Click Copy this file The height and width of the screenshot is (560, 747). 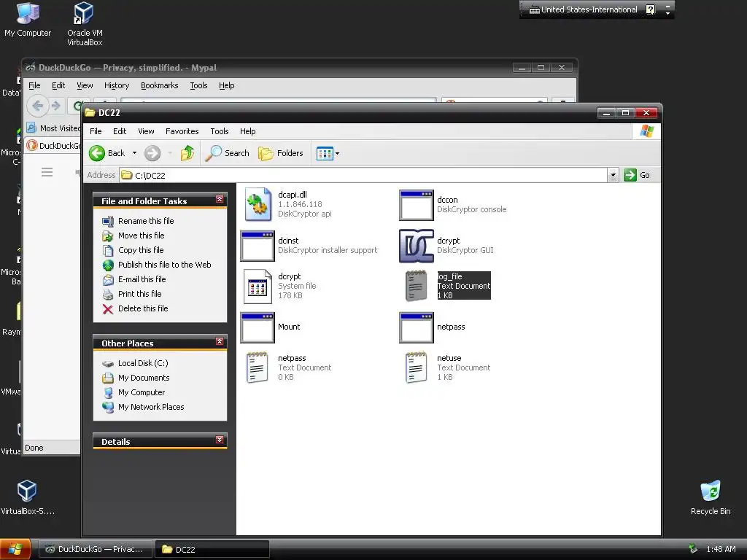tap(141, 250)
